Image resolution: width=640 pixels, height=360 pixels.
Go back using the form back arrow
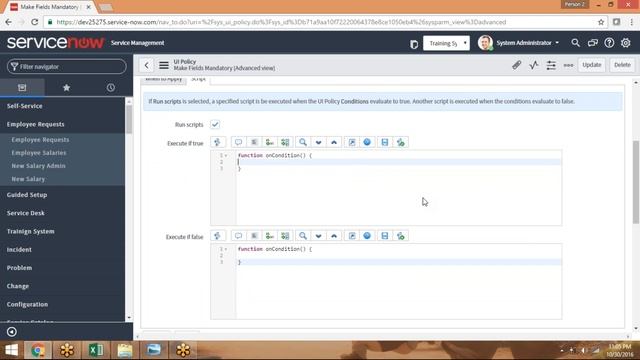coord(147,65)
